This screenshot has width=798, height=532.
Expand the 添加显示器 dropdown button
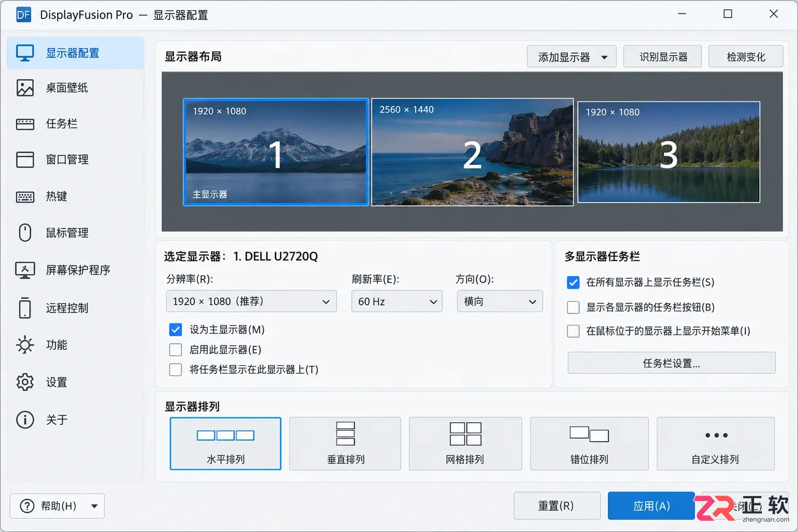pos(572,57)
